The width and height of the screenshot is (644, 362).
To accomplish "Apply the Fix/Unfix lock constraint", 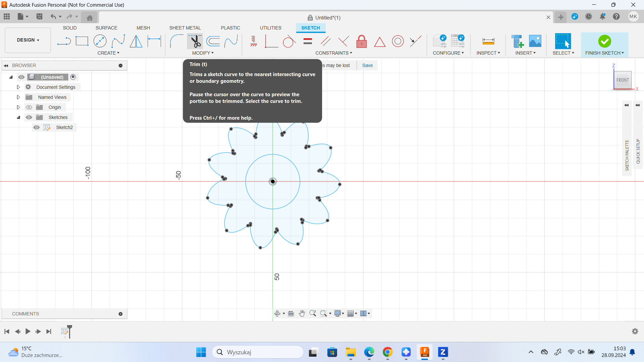I will [x=362, y=42].
